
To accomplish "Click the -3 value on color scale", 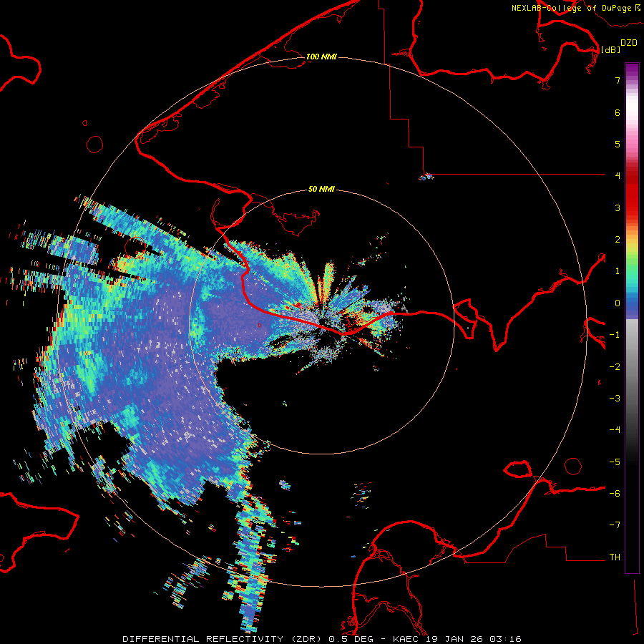I will [615, 399].
